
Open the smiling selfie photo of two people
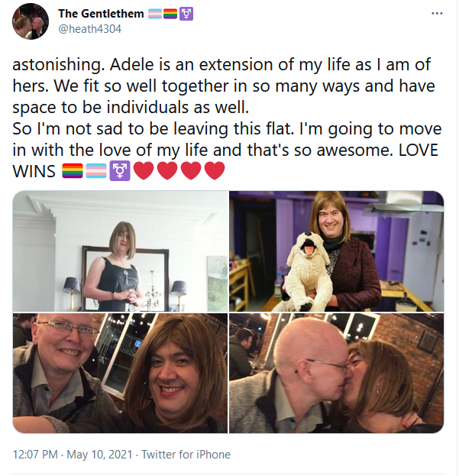pyautogui.click(x=120, y=373)
